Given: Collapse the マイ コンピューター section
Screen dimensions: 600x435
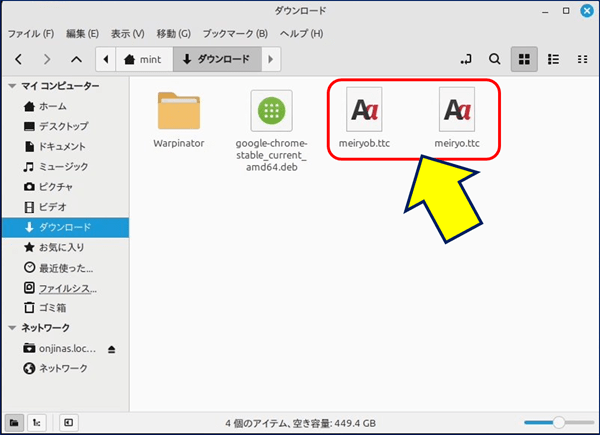Looking at the screenshot, I should (12, 86).
